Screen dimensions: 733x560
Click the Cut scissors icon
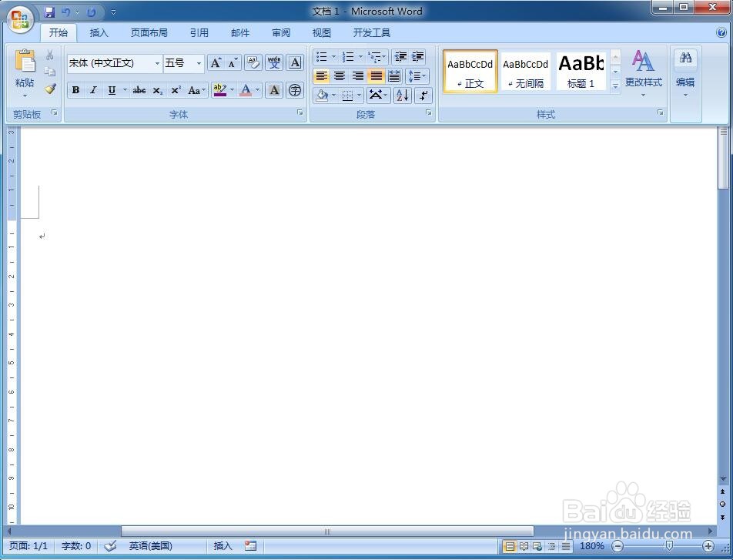50,55
